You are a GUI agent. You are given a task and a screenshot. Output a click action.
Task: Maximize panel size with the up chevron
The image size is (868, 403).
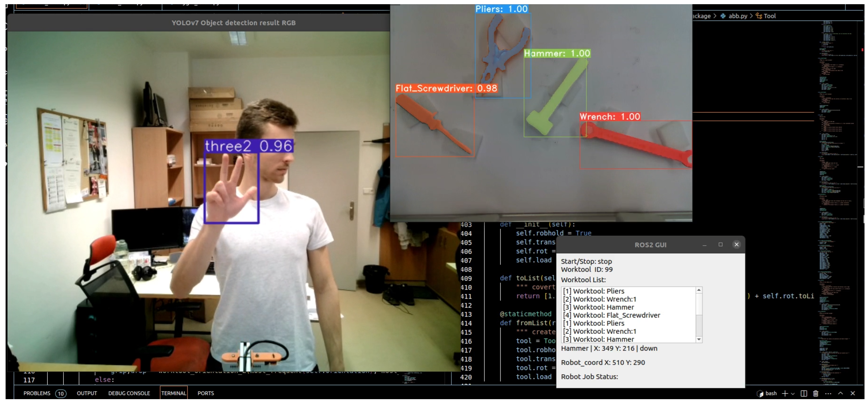tap(840, 394)
